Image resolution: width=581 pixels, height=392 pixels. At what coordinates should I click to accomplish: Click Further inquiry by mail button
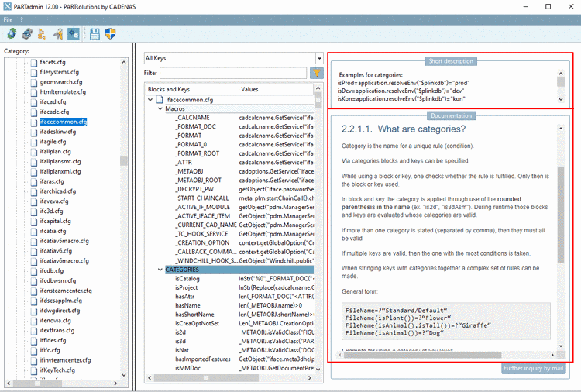[533, 368]
